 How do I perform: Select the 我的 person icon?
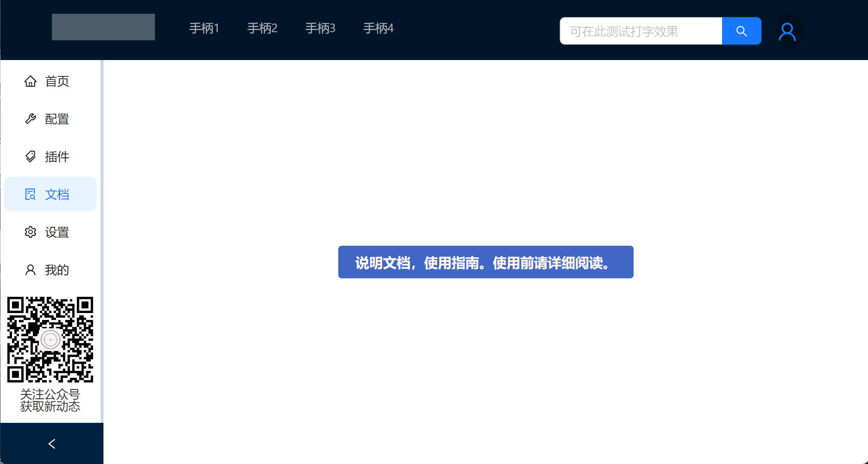30,270
